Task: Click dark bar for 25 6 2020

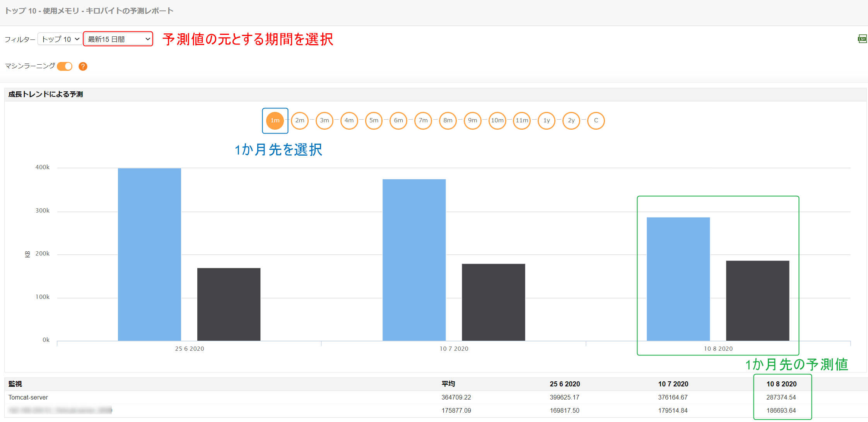Action: point(229,304)
